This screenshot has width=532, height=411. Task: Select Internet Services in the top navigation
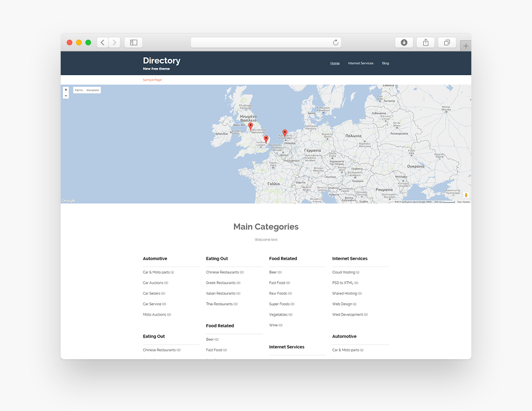point(360,63)
